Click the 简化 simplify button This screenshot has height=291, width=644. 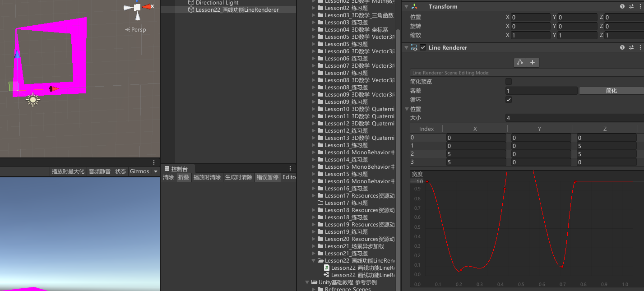pyautogui.click(x=611, y=91)
